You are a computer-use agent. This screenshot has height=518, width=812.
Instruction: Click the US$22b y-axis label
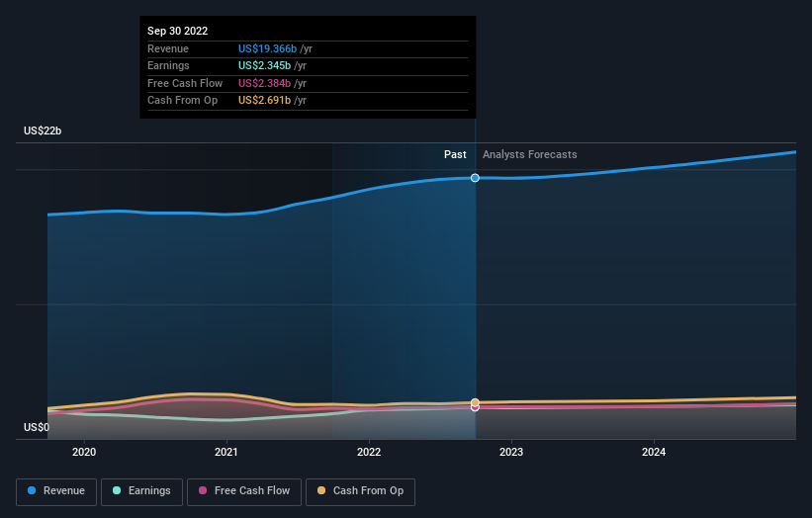coord(43,130)
